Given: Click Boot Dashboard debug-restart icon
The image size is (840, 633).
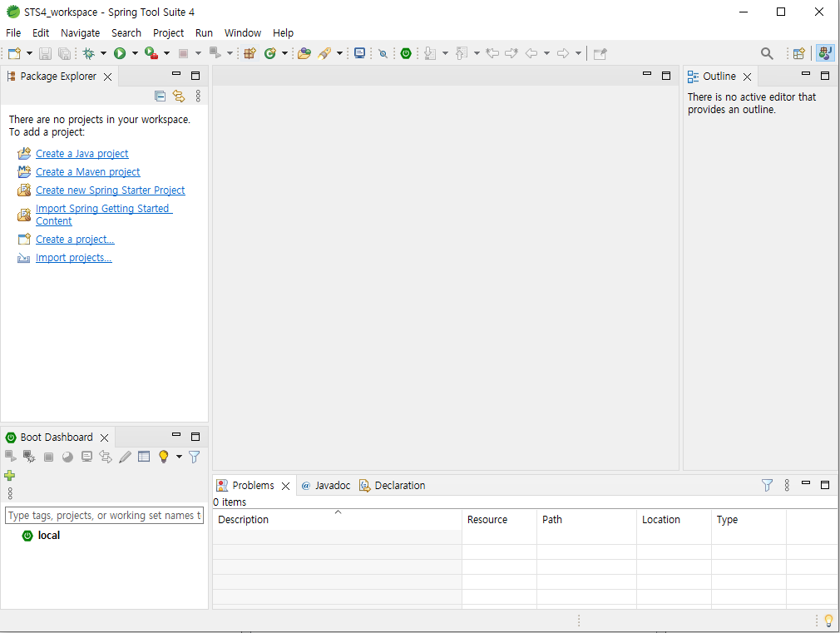Looking at the screenshot, I should coord(29,457).
